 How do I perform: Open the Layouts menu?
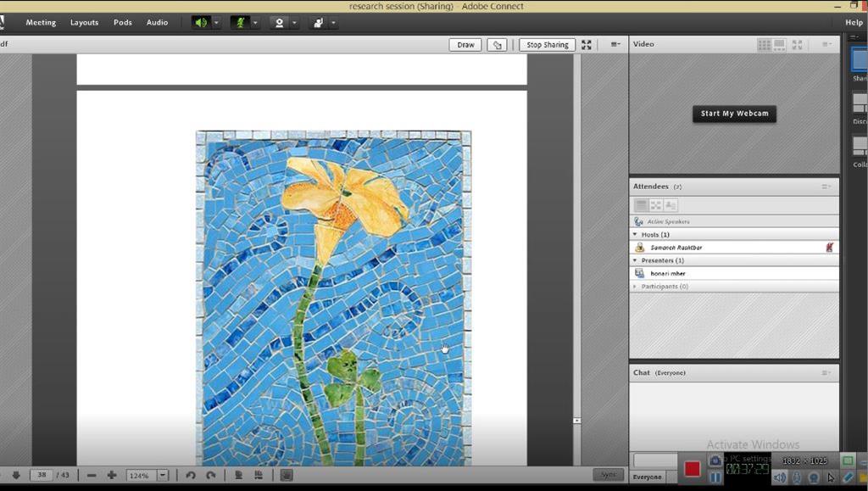click(84, 23)
